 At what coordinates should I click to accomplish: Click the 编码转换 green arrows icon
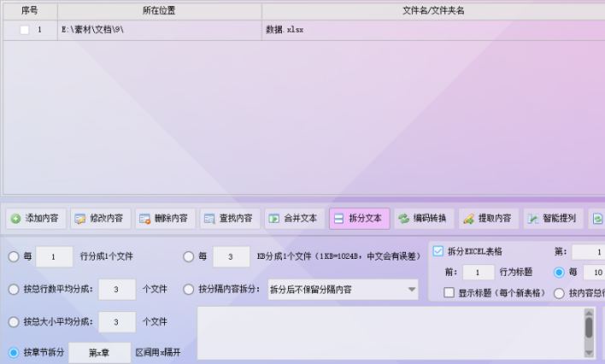[403, 219]
